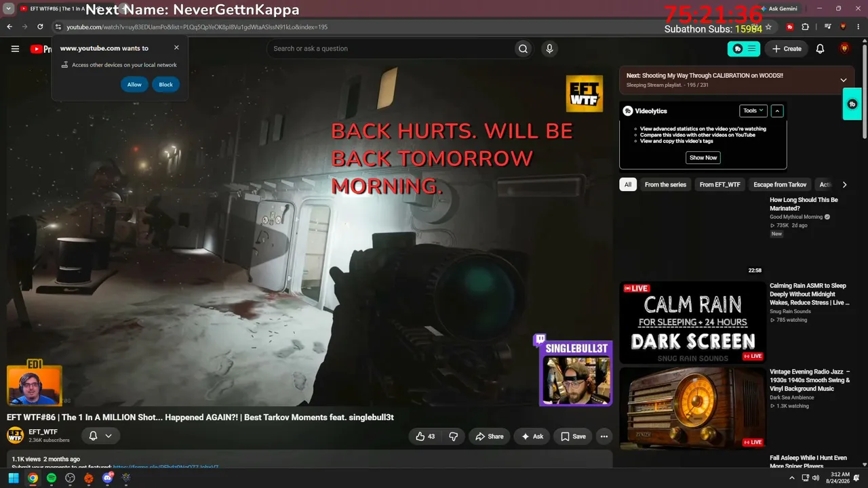The height and width of the screenshot is (488, 868).
Task: Open Windows Start menu
Action: pyautogui.click(x=13, y=478)
